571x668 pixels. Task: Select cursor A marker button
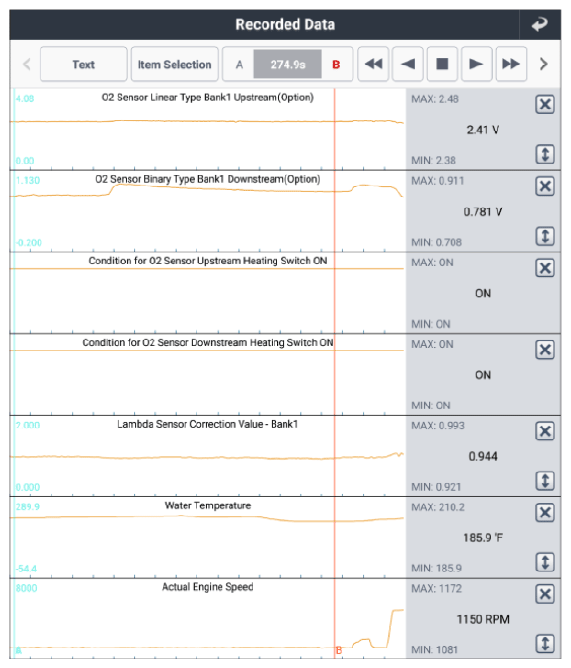point(239,65)
